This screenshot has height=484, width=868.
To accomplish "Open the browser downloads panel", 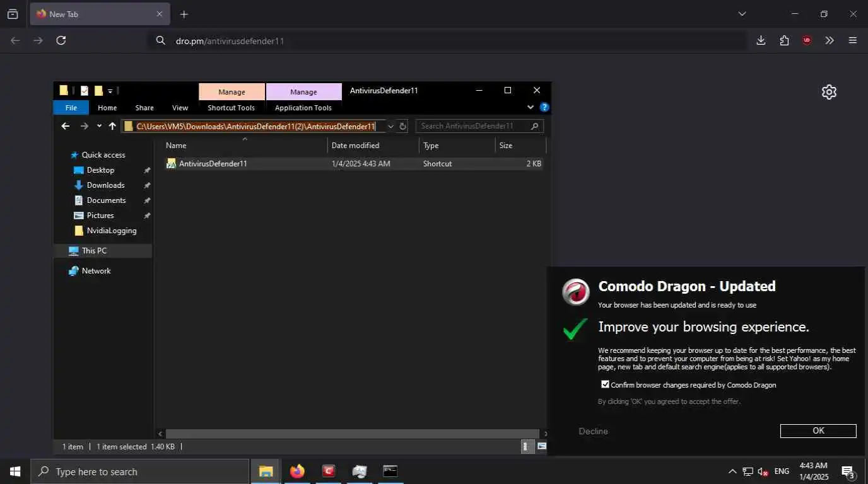I will coord(761,40).
